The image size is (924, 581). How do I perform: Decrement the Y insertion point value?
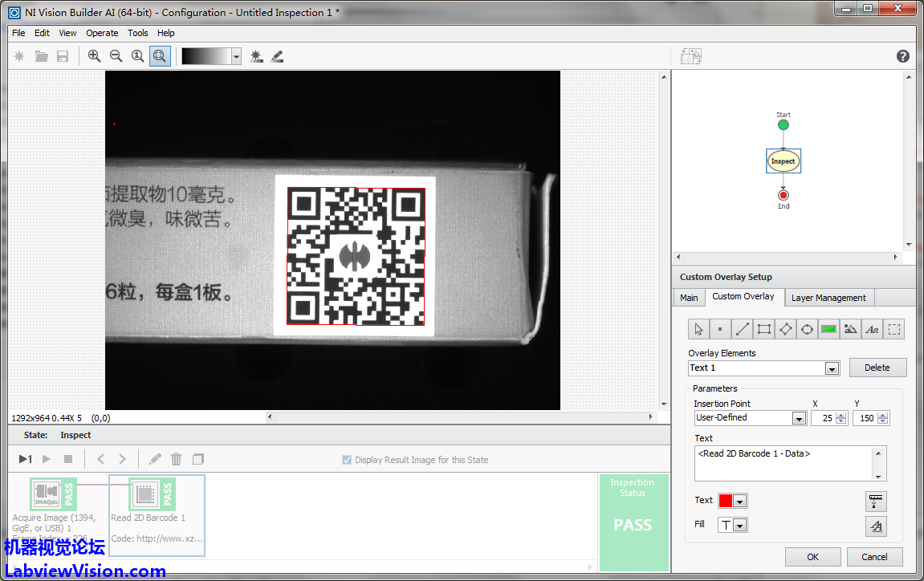[883, 421]
